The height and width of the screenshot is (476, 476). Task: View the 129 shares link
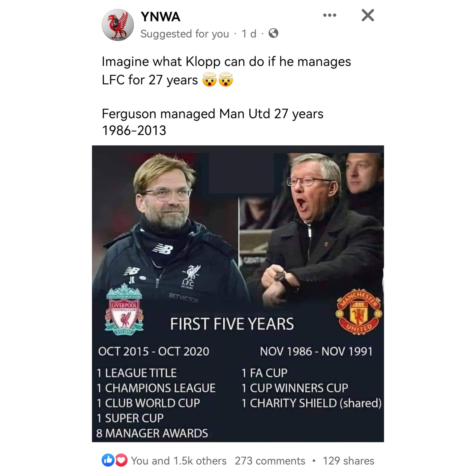348,461
